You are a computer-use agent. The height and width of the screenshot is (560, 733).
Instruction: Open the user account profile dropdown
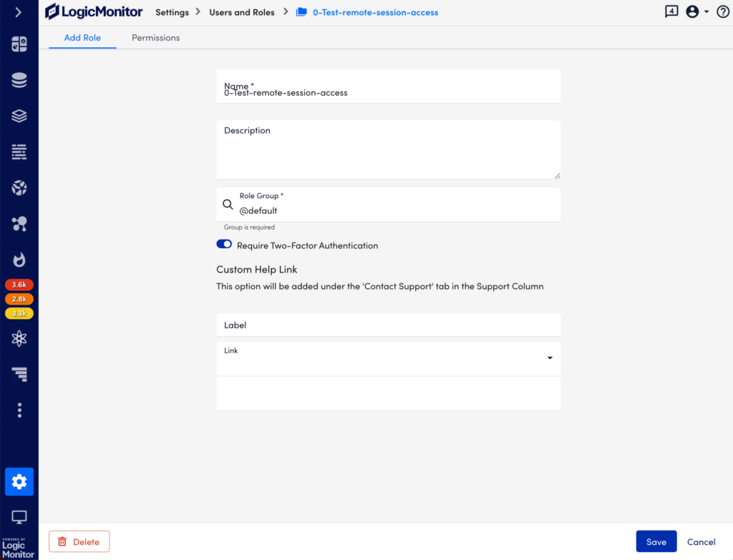[x=693, y=11]
